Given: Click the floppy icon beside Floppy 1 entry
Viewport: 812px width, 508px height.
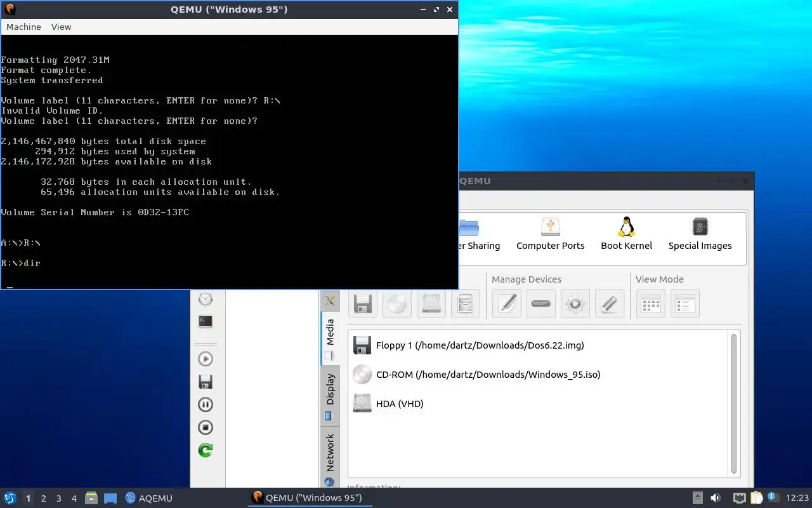Looking at the screenshot, I should tap(362, 345).
